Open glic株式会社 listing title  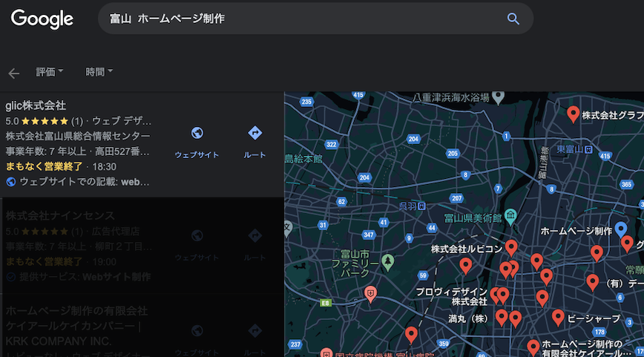point(36,105)
